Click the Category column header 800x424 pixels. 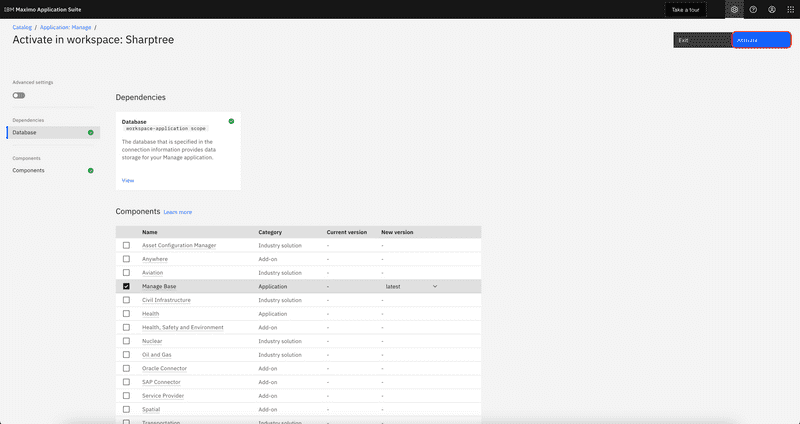tap(270, 232)
